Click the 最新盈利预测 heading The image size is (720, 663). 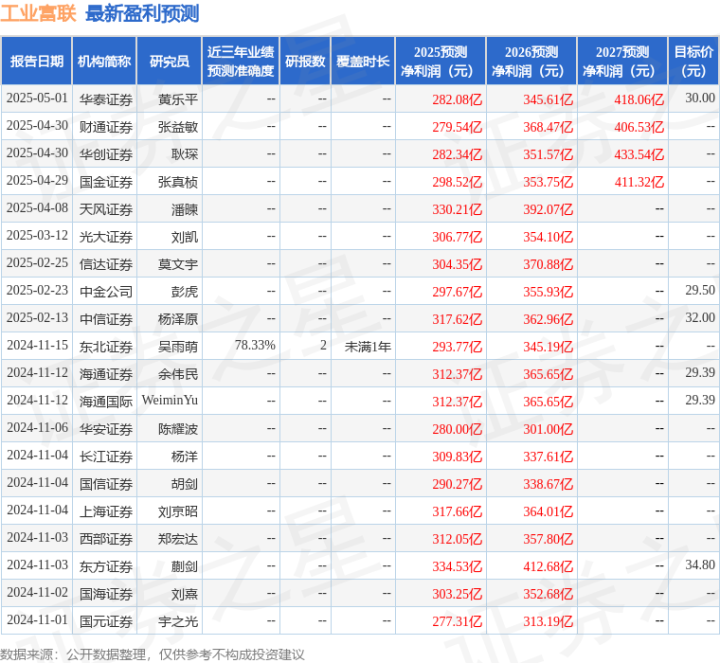tap(142, 14)
